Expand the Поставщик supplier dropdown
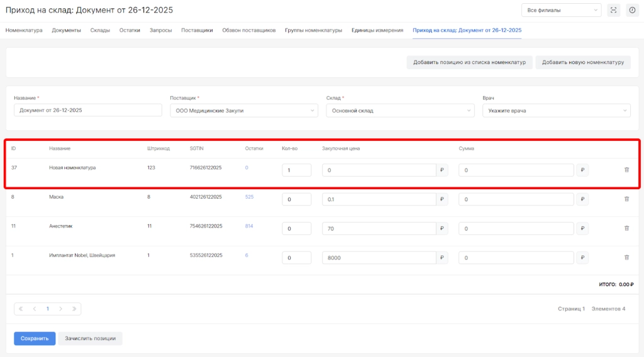Image resolution: width=644 pixels, height=357 pixels. click(243, 111)
